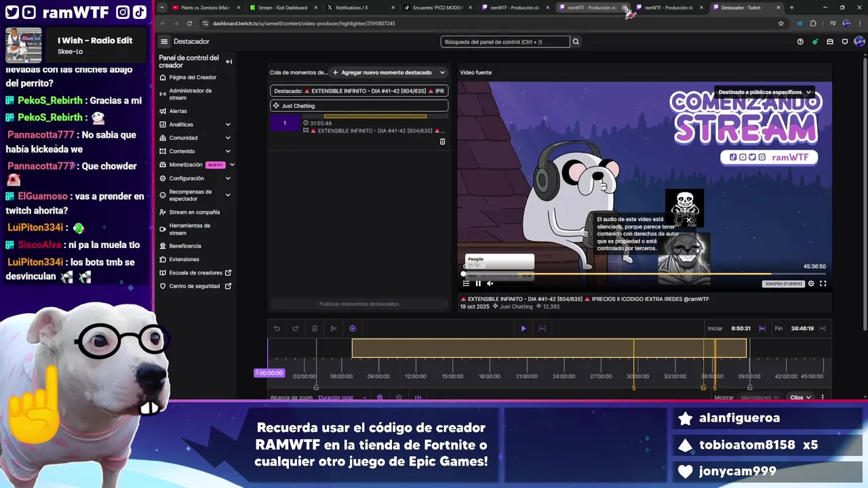Click the purple add marker circle icon

353,329
